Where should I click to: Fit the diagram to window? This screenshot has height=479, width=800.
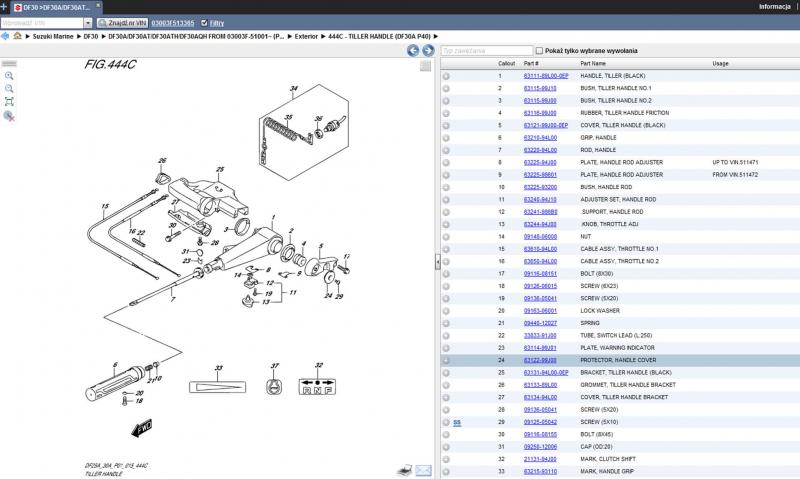point(9,101)
